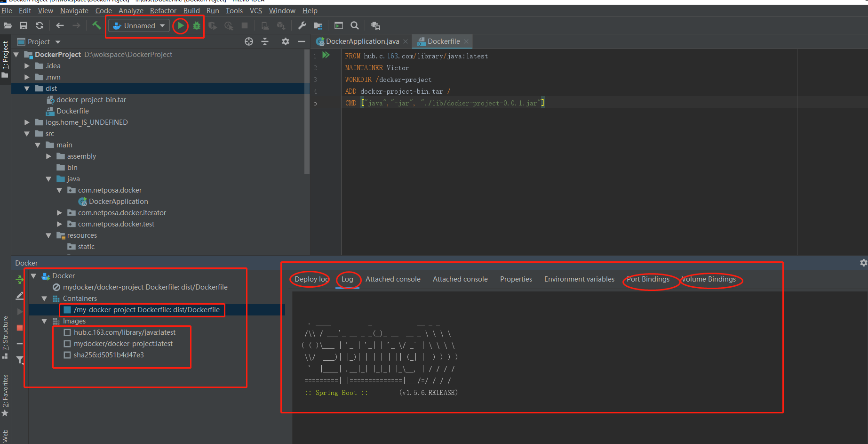
Task: Click the Docker deploy green arrow icon
Action: [20, 280]
